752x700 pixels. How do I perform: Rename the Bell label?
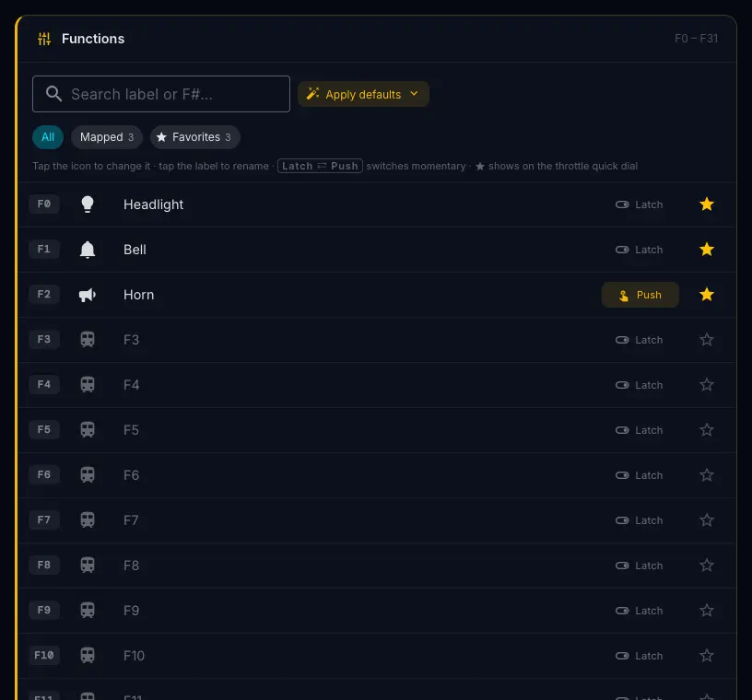[x=135, y=250]
